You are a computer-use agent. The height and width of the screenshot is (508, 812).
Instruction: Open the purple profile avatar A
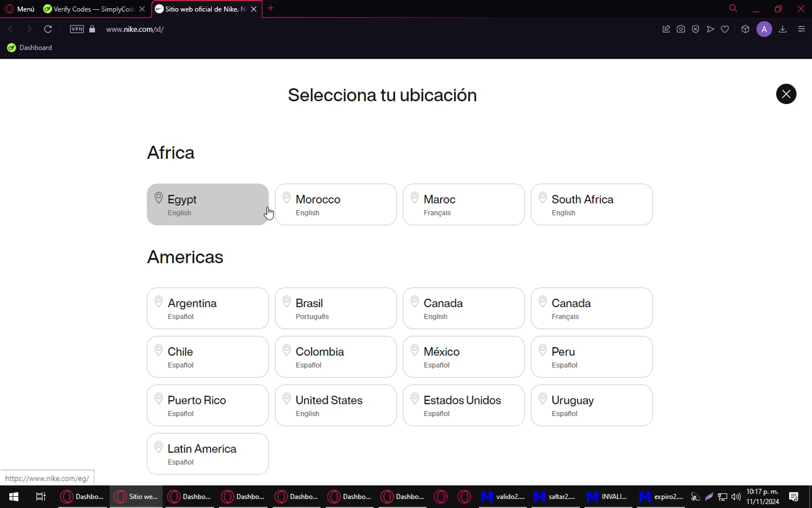click(x=764, y=29)
